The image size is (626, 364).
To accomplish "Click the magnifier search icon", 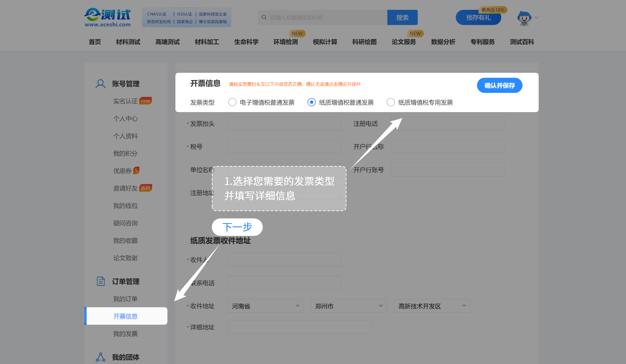I will coord(264,17).
